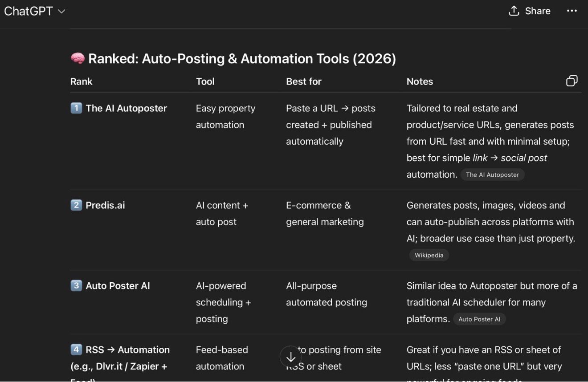Open The AI Autoposter source citation chip
This screenshot has height=382, width=588.
point(492,175)
